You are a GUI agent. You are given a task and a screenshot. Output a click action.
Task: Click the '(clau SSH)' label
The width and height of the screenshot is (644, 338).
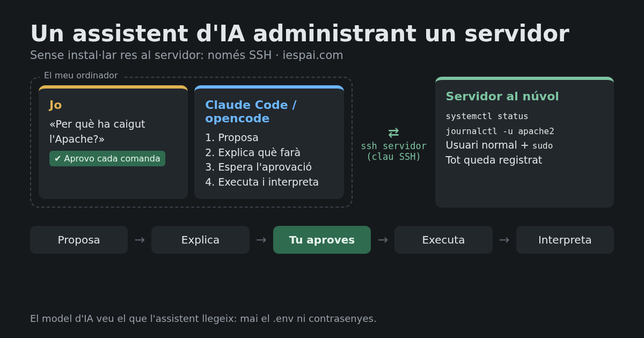393,157
